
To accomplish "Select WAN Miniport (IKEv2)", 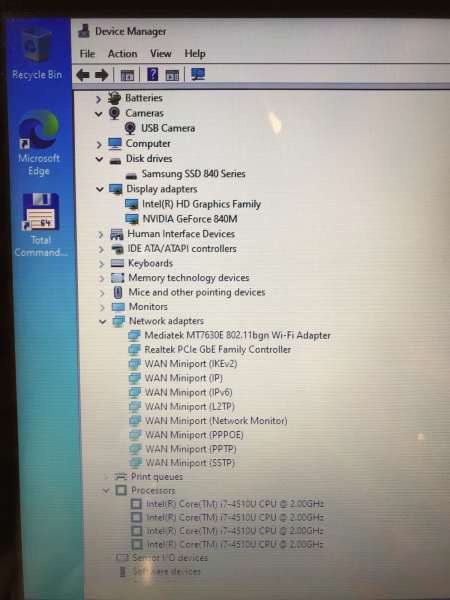I will click(191, 364).
